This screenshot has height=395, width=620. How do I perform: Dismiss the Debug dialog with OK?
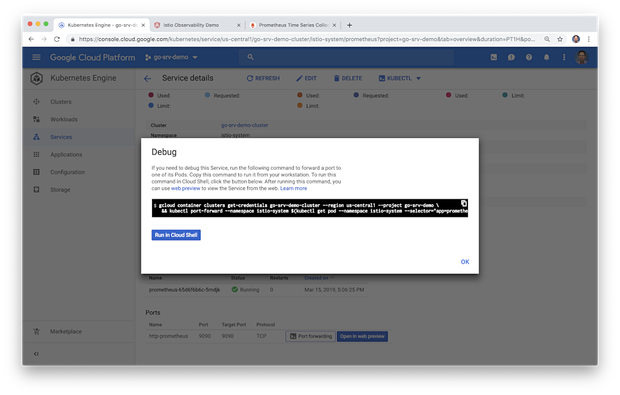465,262
